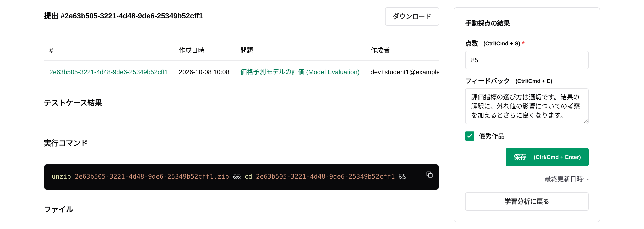This screenshot has width=644, height=229.
Task: Click the テストケース結果 heading
Action: (x=73, y=103)
